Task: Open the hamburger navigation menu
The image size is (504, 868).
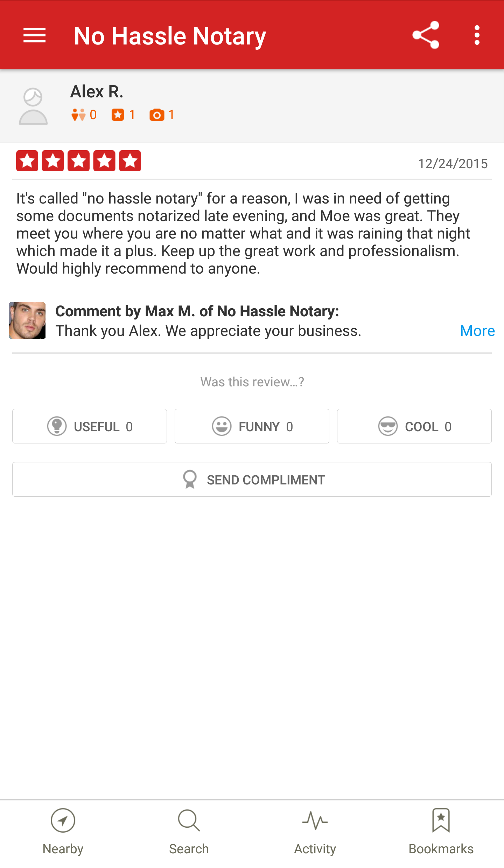Action: 34,35
